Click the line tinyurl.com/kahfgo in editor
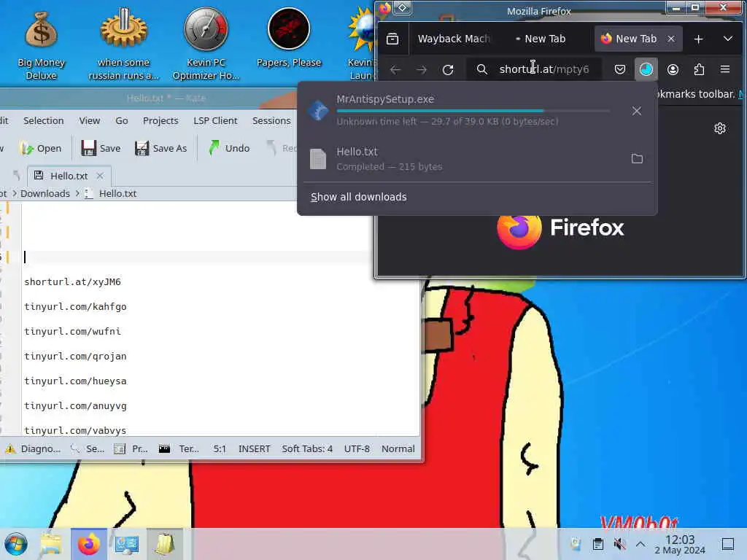Screen dimensions: 747x560 pyautogui.click(x=75, y=307)
